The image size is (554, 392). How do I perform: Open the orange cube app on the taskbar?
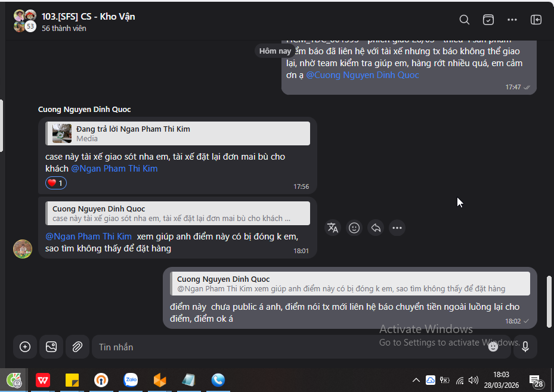pyautogui.click(x=160, y=380)
